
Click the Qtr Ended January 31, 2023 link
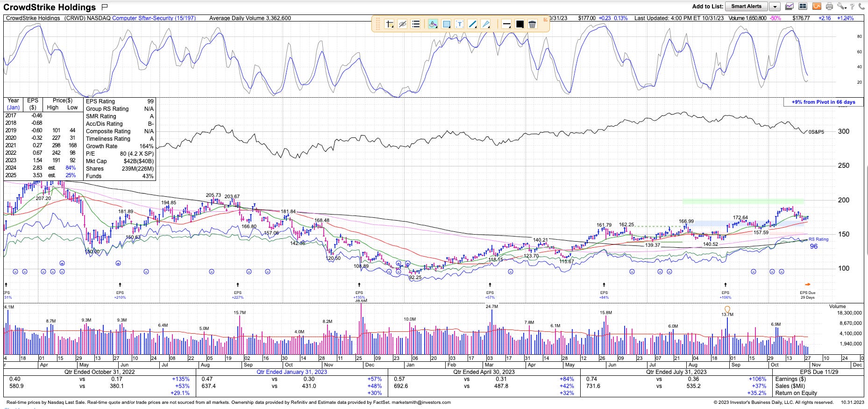point(292,372)
